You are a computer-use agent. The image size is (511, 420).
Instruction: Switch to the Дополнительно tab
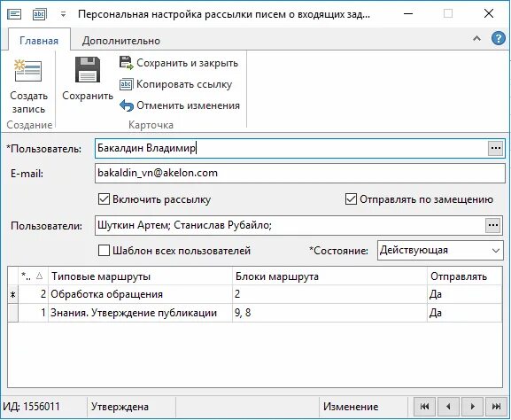[121, 41]
